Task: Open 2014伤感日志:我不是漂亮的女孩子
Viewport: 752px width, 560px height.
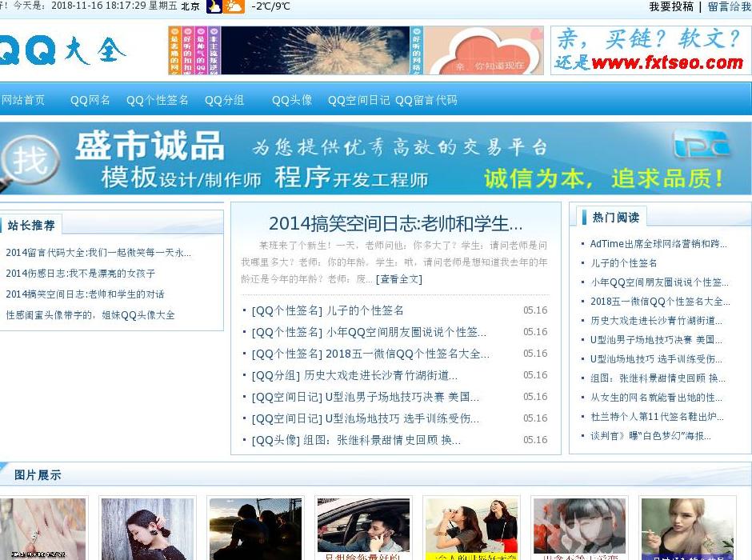Action: (x=80, y=274)
